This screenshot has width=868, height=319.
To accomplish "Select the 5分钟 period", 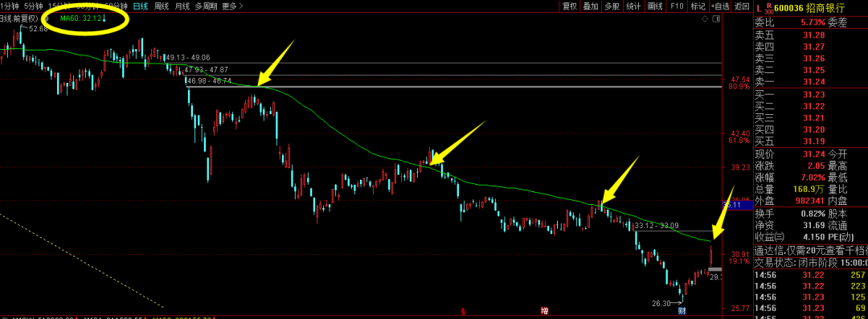I will tap(34, 6).
